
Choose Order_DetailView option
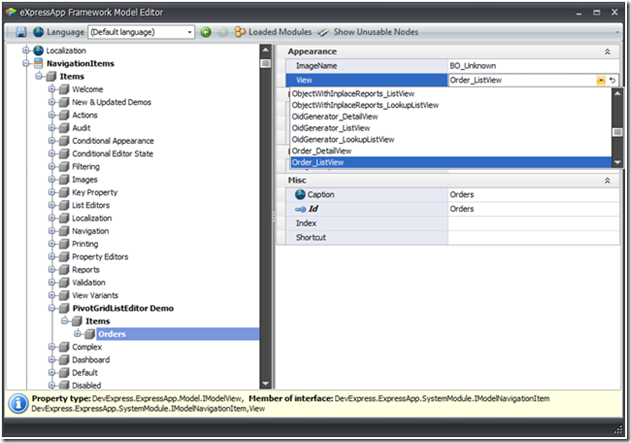451,151
